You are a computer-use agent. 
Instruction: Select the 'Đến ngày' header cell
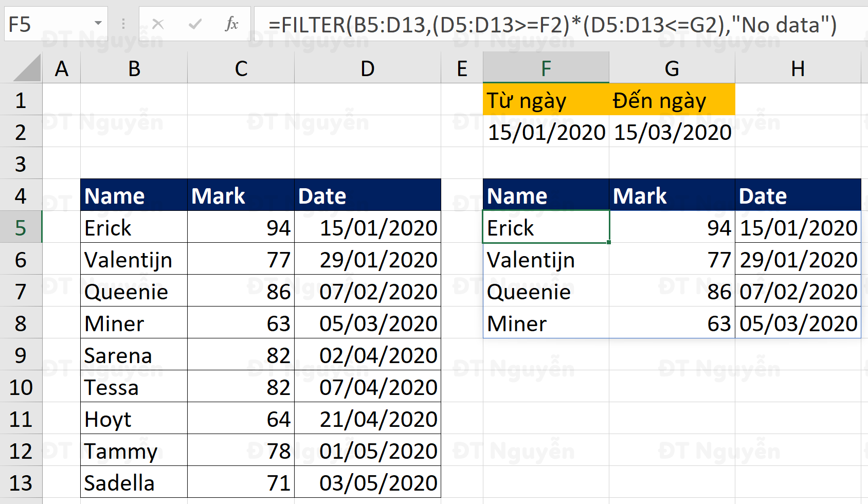click(672, 100)
